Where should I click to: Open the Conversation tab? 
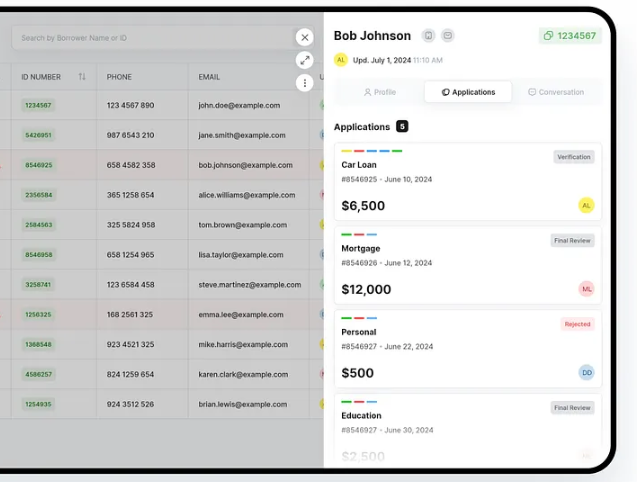tap(556, 92)
